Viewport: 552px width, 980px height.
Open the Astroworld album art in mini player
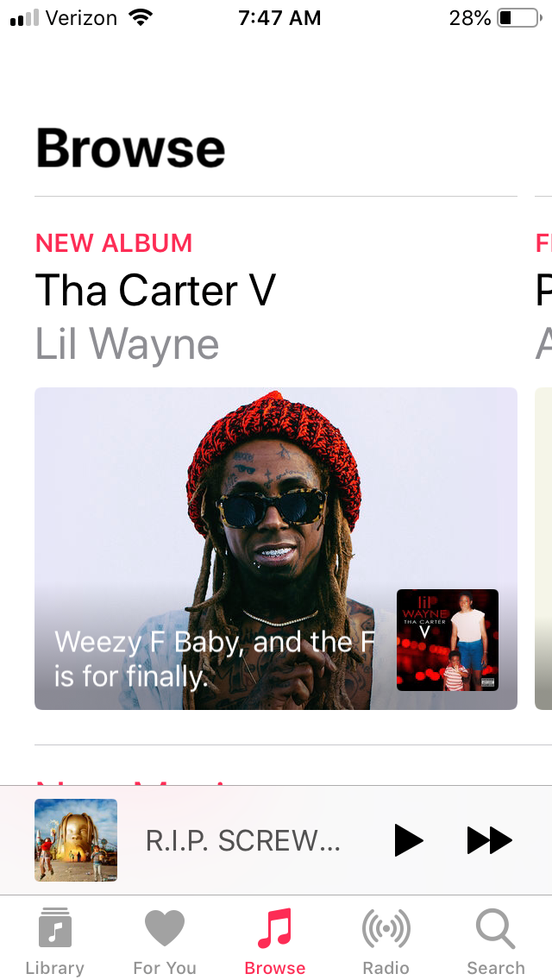pyautogui.click(x=76, y=840)
